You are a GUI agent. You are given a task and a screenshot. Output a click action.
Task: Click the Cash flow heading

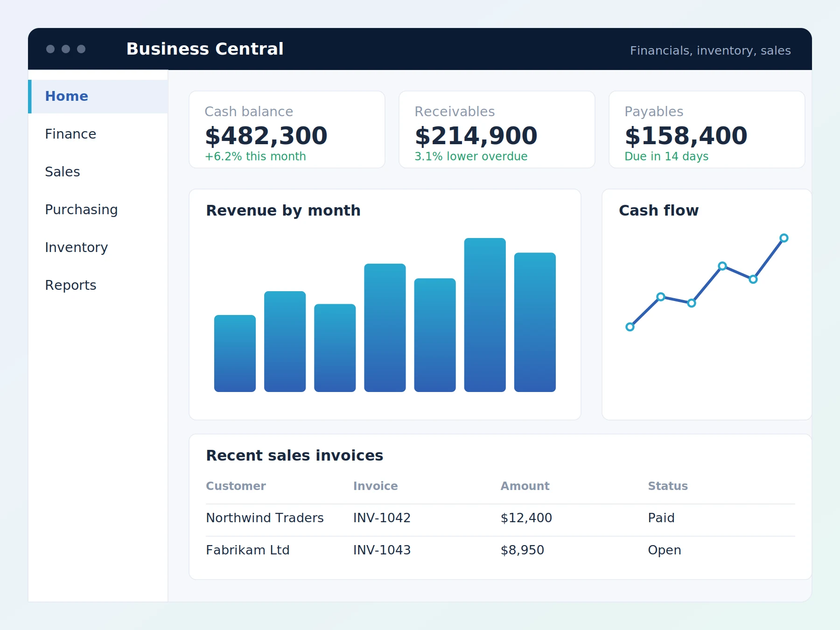[x=658, y=210]
